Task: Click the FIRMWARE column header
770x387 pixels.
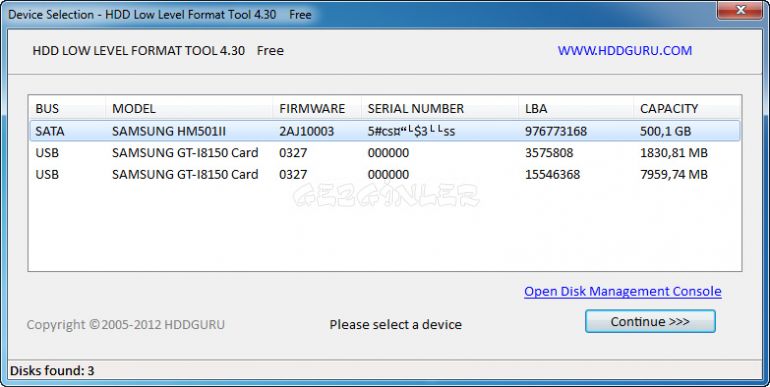Action: click(x=317, y=109)
